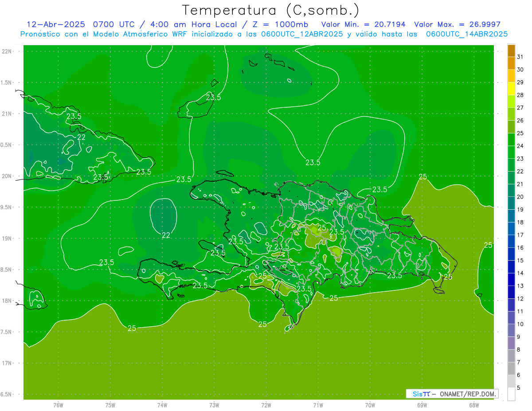Click the '4:00 am Hora Local' text
This screenshot has height=411, width=532.
195,24
